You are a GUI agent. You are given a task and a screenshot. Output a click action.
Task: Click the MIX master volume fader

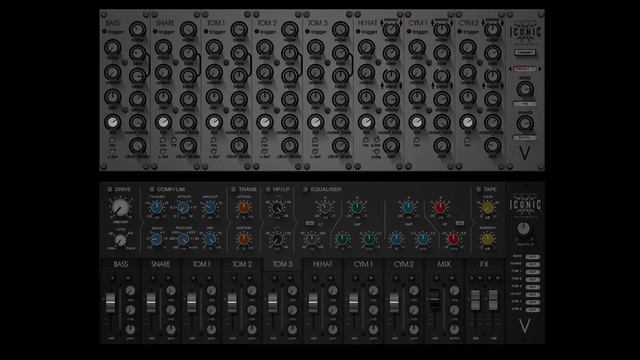[x=435, y=299]
